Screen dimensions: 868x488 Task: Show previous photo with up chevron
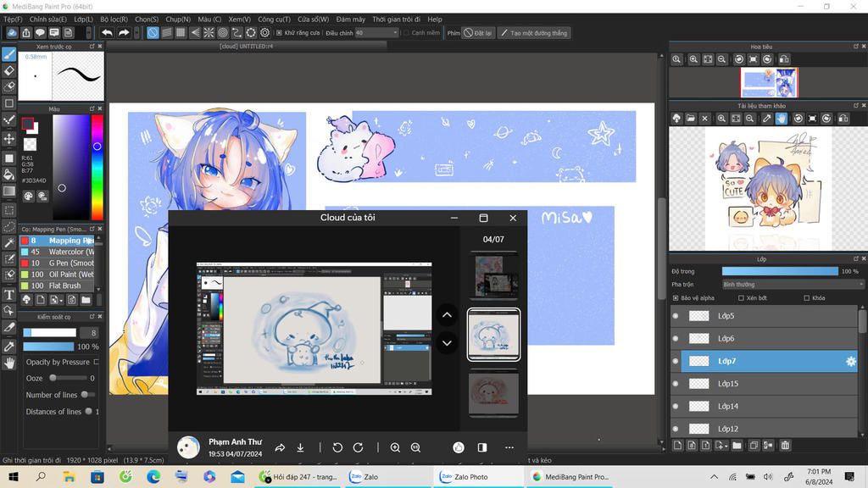click(x=447, y=315)
